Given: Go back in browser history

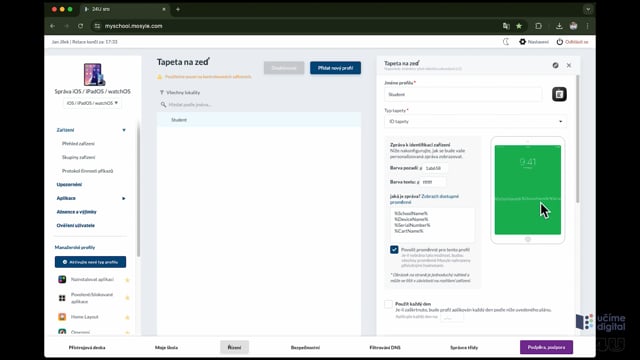Looking at the screenshot, I should 53,26.
